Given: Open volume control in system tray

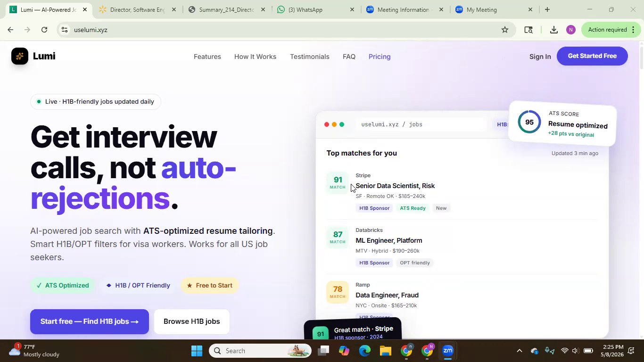Looking at the screenshot, I should [x=575, y=351].
